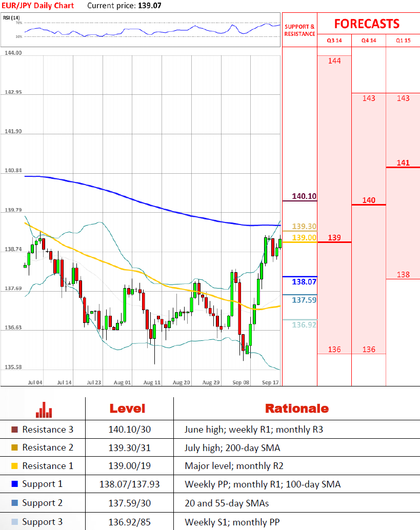Click the 138.74 price axis label

click(13, 249)
